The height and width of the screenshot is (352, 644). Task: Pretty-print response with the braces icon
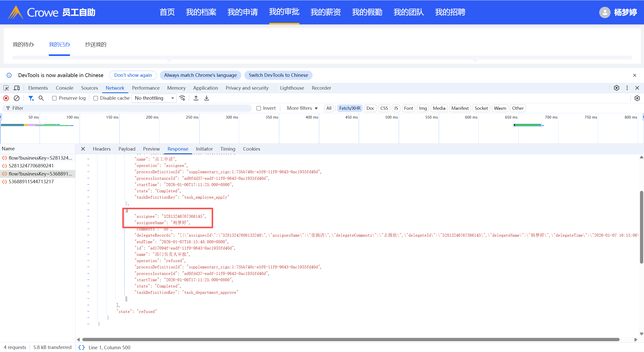pos(82,347)
